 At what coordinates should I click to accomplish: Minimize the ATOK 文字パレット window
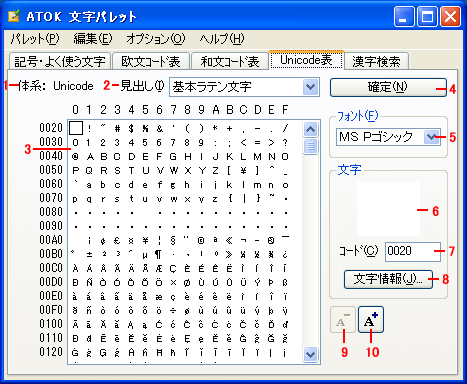coord(404,17)
